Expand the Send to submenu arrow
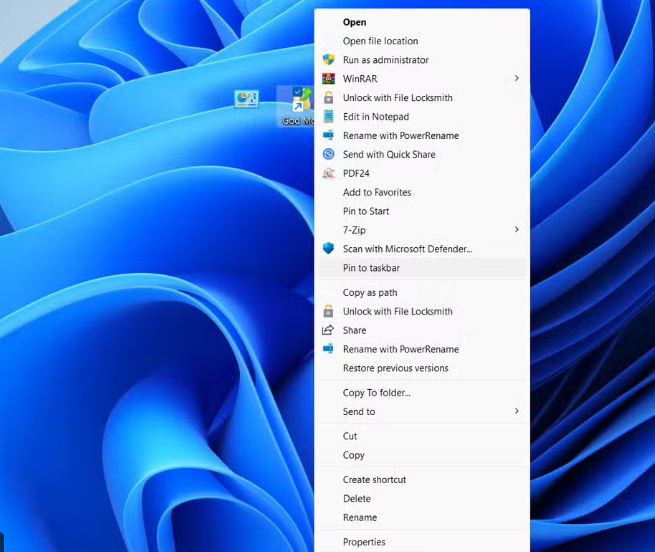Screen dimensions: 655x552 pos(517,411)
